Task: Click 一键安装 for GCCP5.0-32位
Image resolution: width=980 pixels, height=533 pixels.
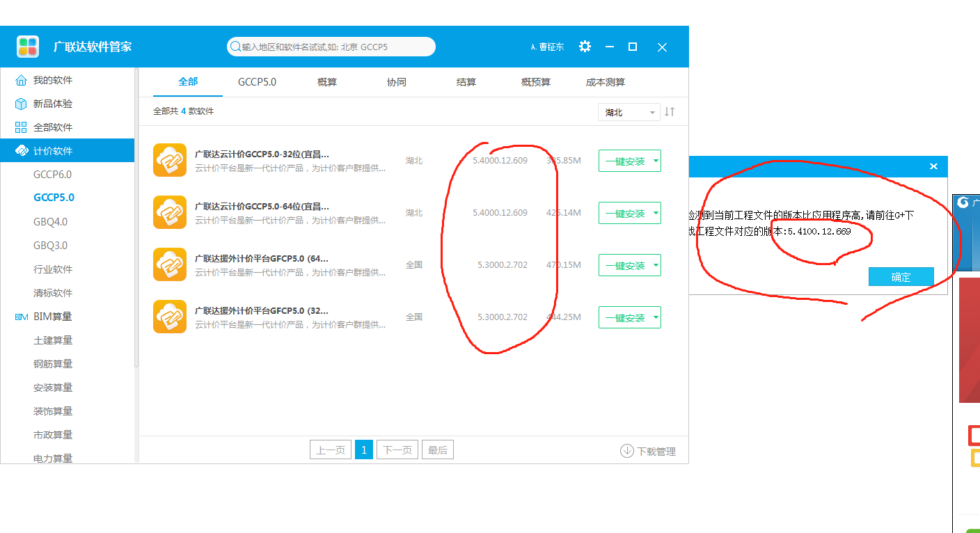Action: coord(624,161)
